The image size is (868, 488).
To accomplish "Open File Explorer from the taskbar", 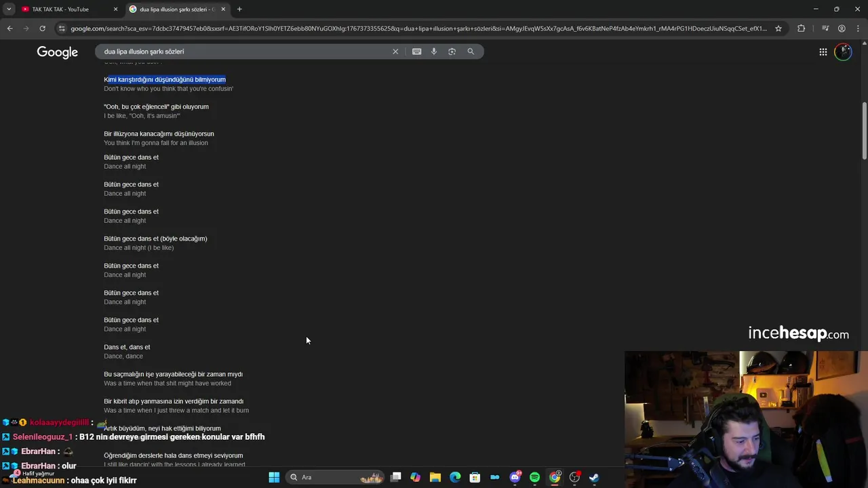I will point(435,477).
